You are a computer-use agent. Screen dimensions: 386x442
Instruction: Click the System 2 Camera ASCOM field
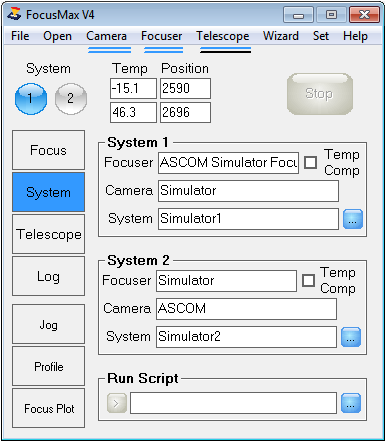pyautogui.click(x=246, y=309)
